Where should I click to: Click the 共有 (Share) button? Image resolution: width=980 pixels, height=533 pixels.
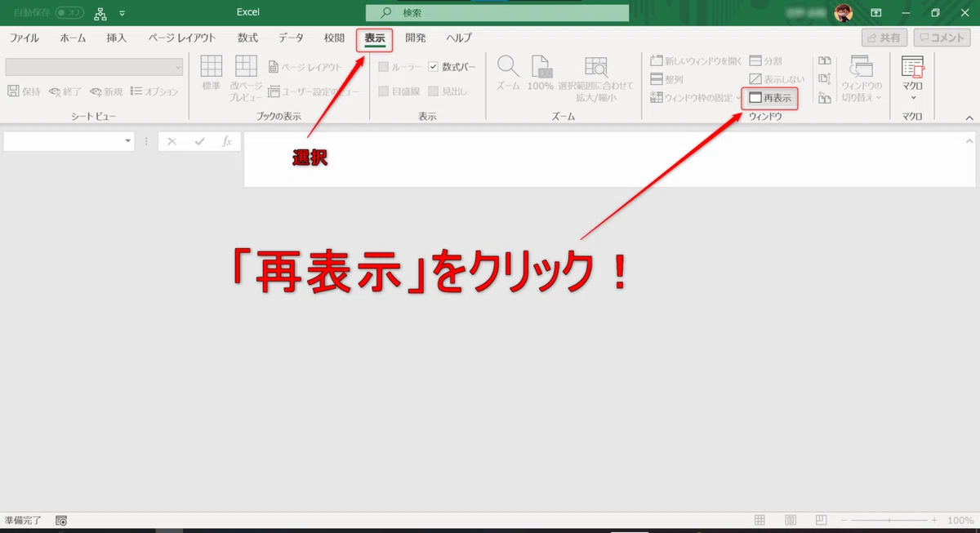click(884, 38)
